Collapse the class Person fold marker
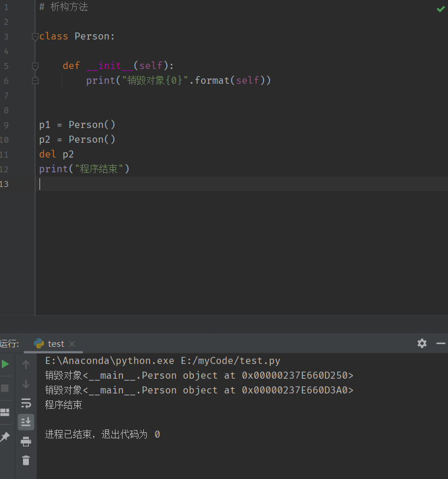 pyautogui.click(x=35, y=37)
